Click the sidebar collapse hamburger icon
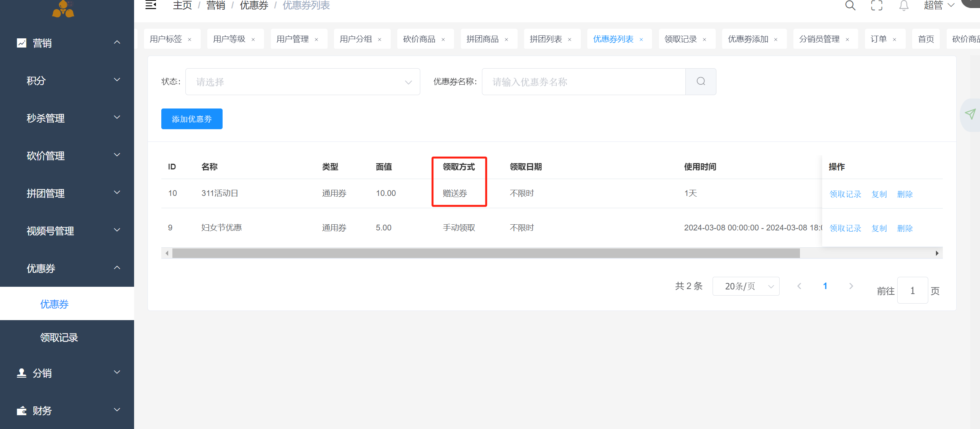Viewport: 980px width, 429px height. click(x=151, y=5)
